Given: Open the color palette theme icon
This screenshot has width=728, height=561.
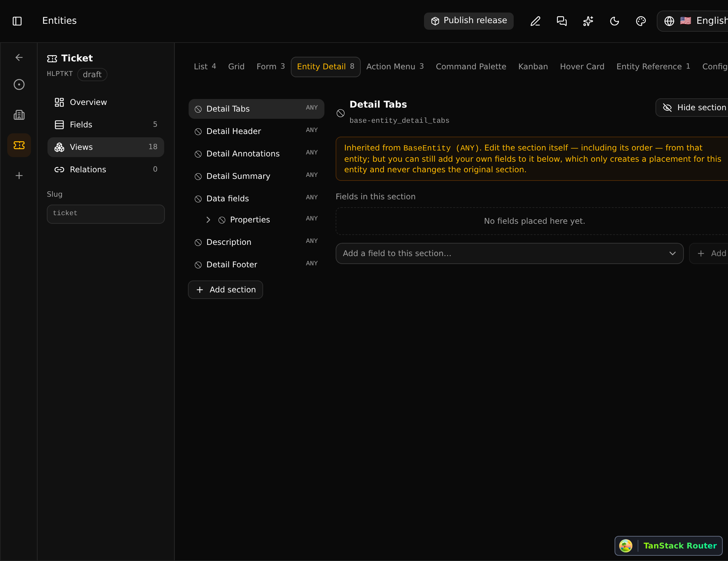Looking at the screenshot, I should pos(641,21).
